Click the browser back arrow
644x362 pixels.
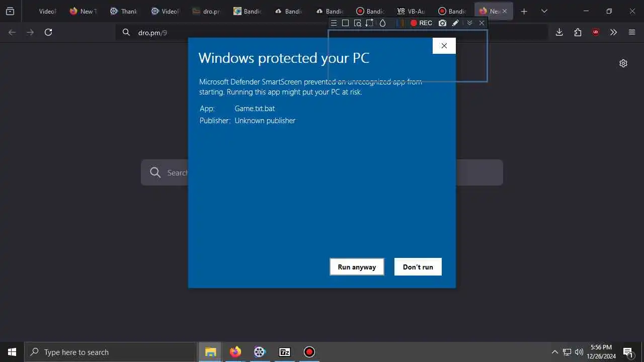tap(12, 32)
